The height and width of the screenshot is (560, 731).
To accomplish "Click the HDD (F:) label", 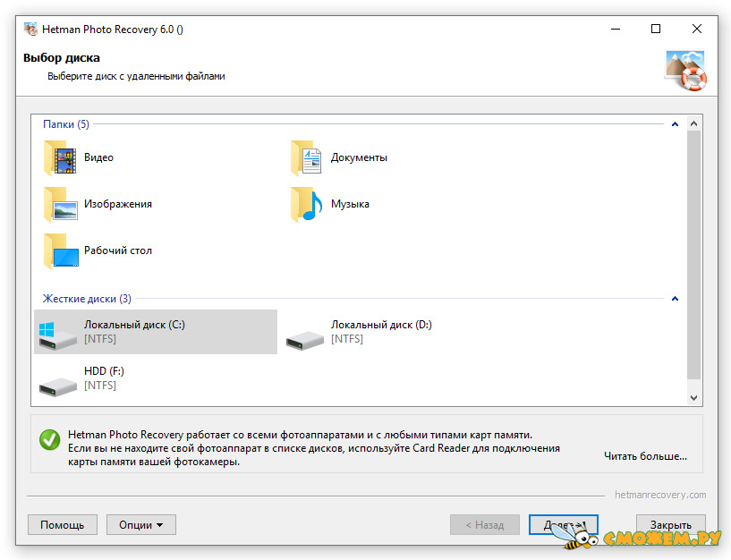I will (104, 371).
